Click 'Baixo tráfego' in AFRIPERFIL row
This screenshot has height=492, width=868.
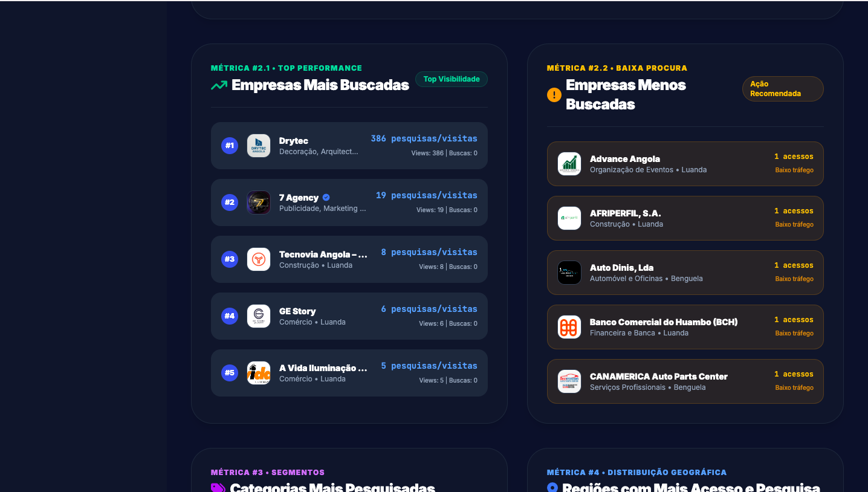click(794, 225)
